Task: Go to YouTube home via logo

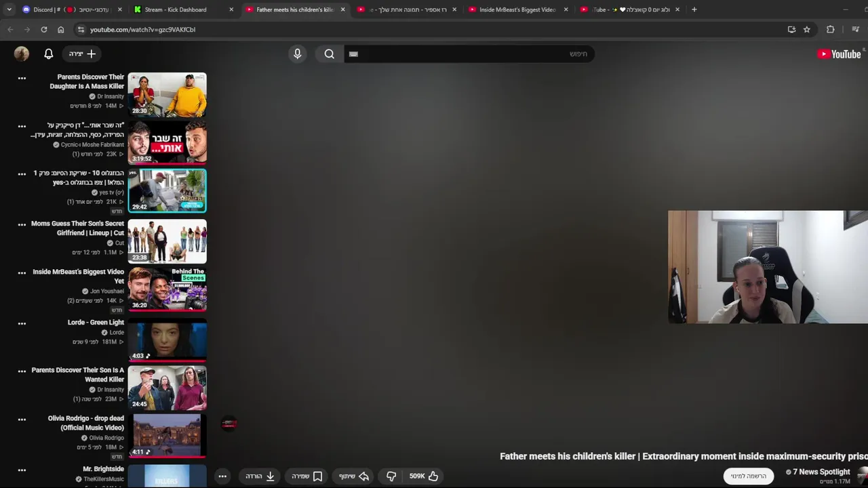Action: click(839, 54)
